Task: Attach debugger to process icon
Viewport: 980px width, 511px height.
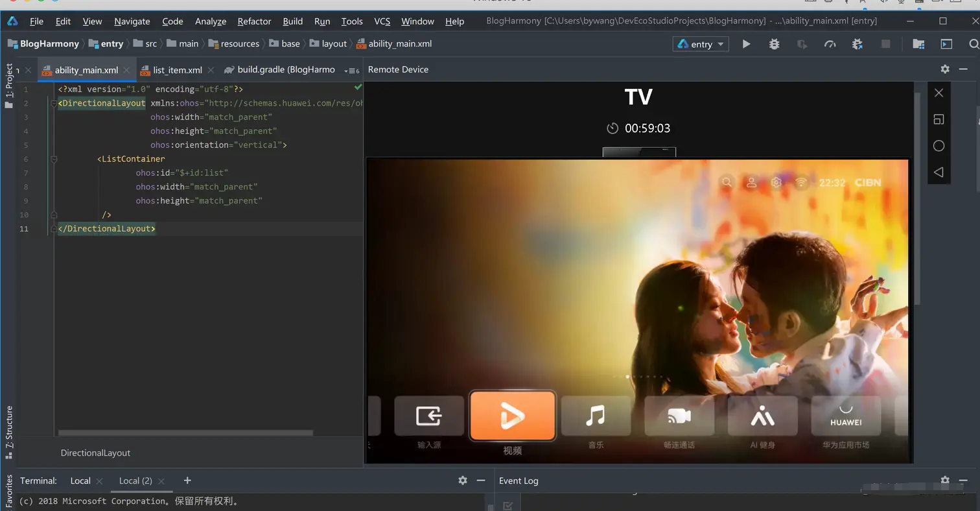Action: click(x=857, y=44)
